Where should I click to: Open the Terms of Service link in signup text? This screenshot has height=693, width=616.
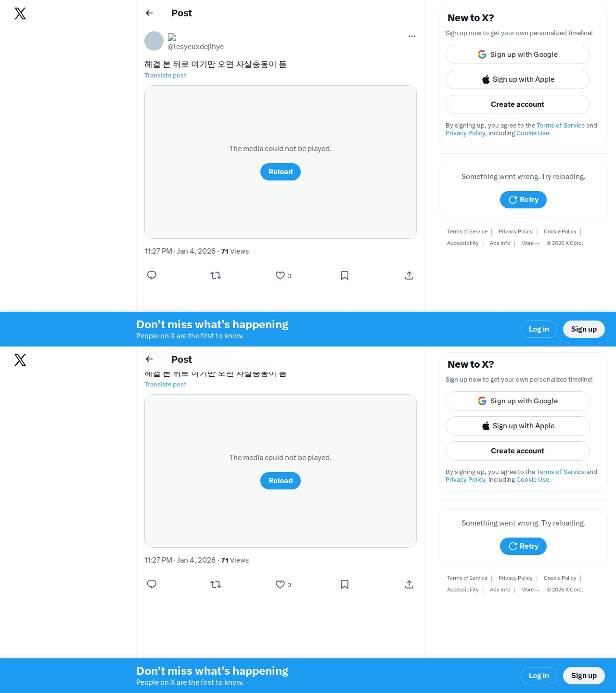point(561,125)
